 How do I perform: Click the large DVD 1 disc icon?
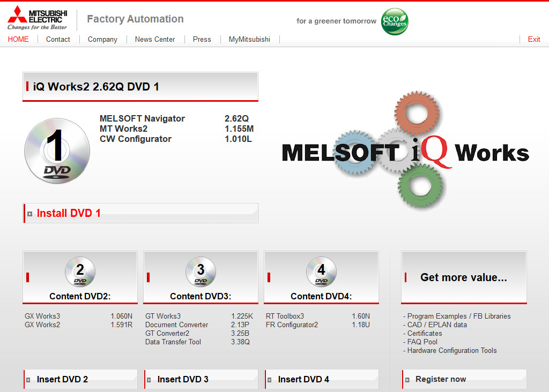pyautogui.click(x=57, y=150)
